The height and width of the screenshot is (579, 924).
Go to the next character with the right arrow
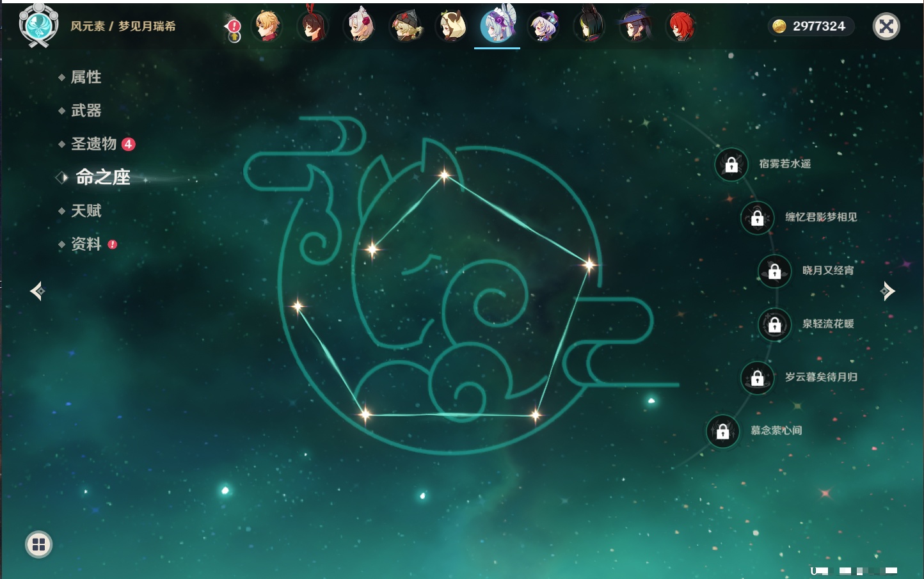tap(888, 291)
